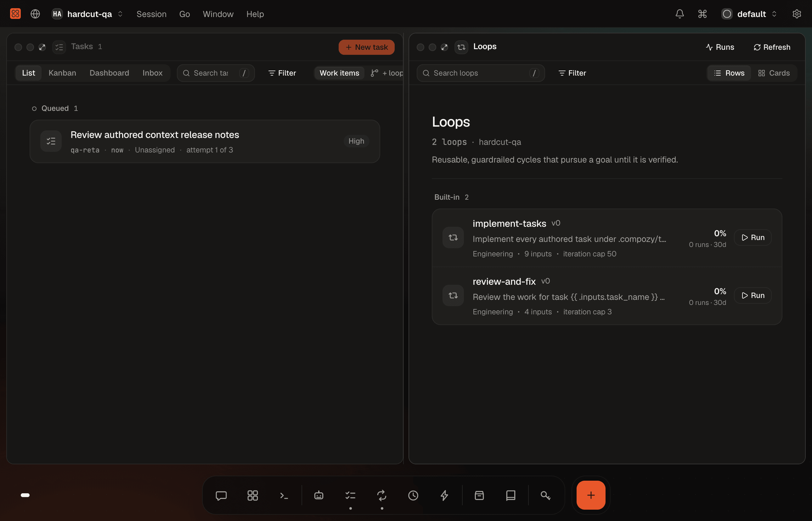The image size is (812, 521).
Task: Open the Window menu
Action: [x=218, y=14]
